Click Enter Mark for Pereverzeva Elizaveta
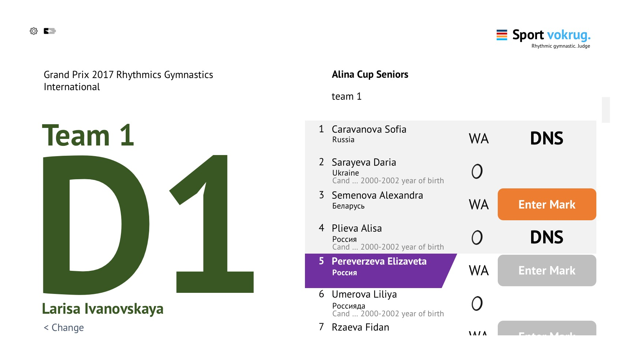Image resolution: width=644 pixels, height=361 pixels. (547, 270)
